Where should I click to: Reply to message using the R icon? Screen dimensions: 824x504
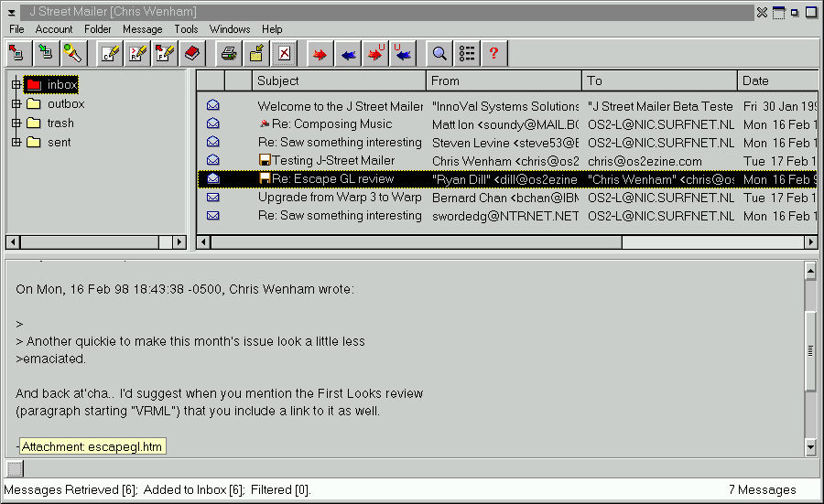click(x=137, y=54)
